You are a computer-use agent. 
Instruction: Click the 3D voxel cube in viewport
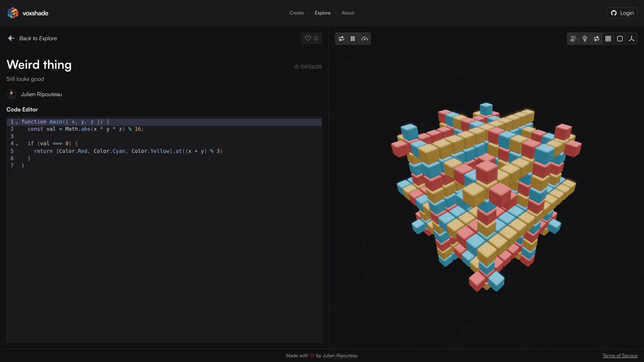pyautogui.click(x=486, y=197)
